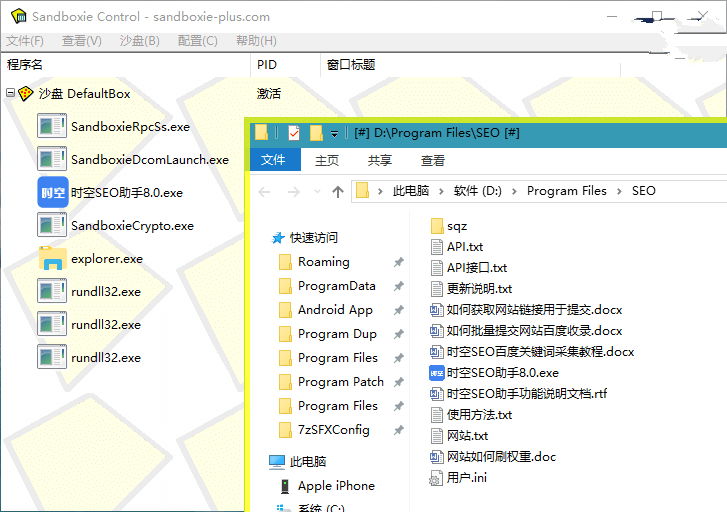
Task: Collapse the DefaultBox sandbox tree node
Action: (x=10, y=93)
